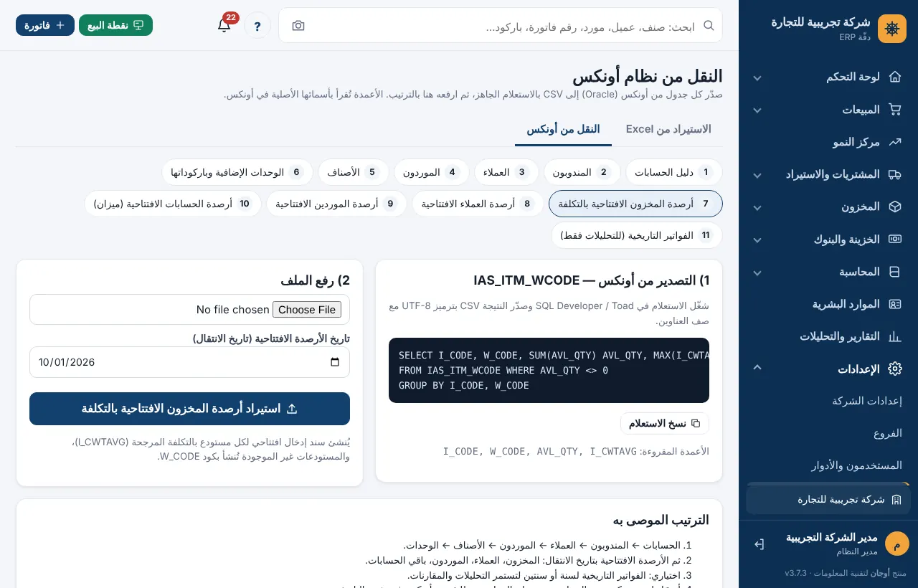Click the home icon beside لوحة التحكم
This screenshot has height=588, width=918.
(894, 77)
